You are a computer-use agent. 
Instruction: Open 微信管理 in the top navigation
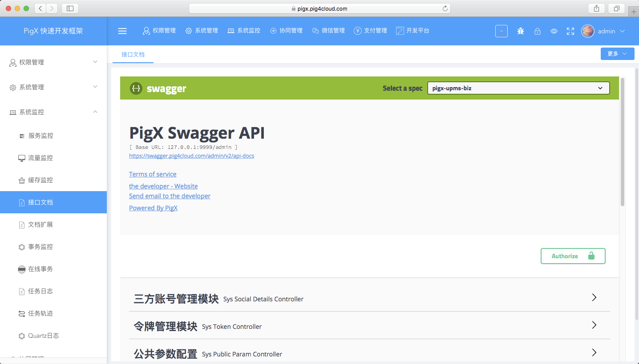tap(328, 31)
